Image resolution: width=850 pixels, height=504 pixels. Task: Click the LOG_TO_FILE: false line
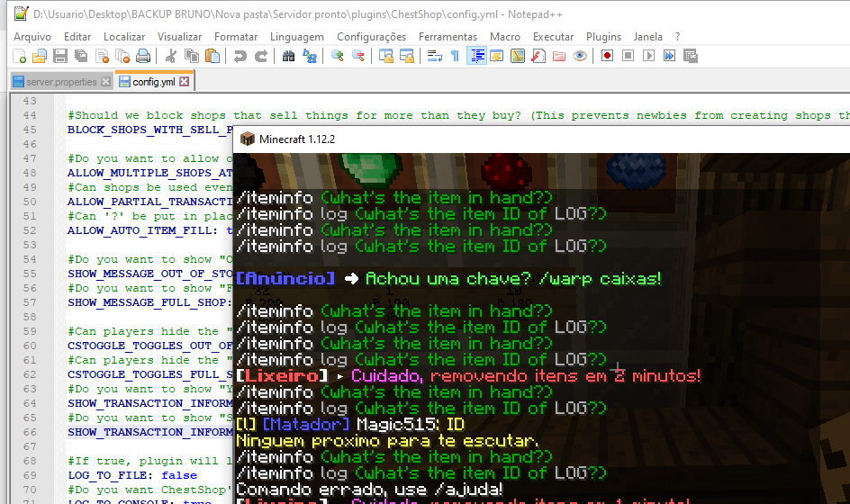(132, 475)
